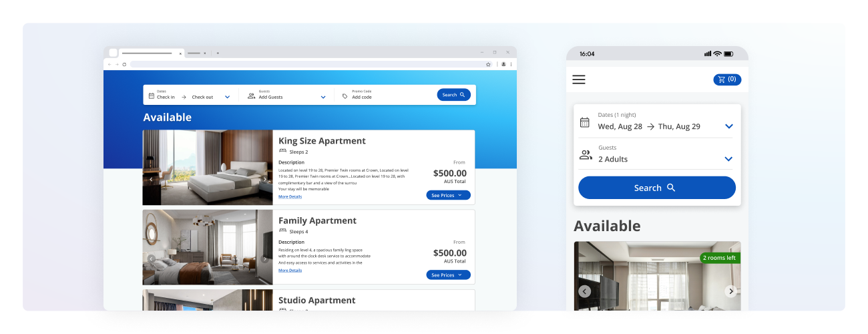Show previous photo in mobile room card

(x=584, y=291)
